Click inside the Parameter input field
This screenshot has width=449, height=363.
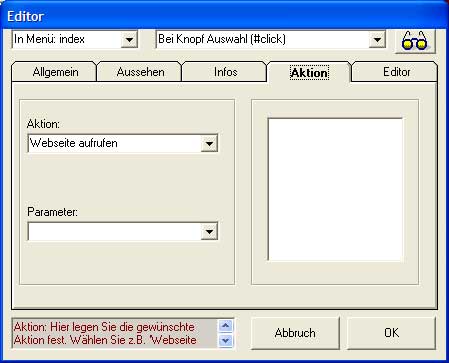pyautogui.click(x=115, y=231)
